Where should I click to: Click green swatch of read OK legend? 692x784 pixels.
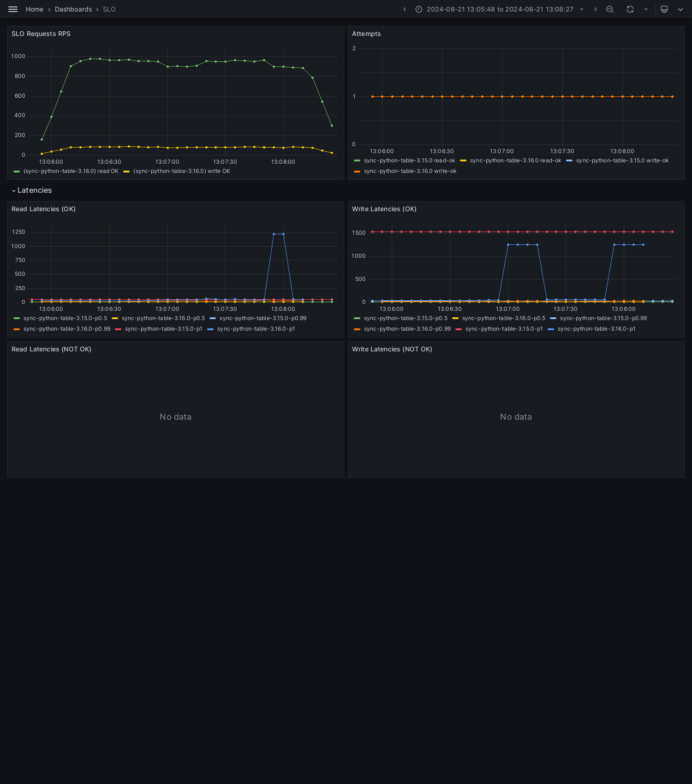click(17, 171)
